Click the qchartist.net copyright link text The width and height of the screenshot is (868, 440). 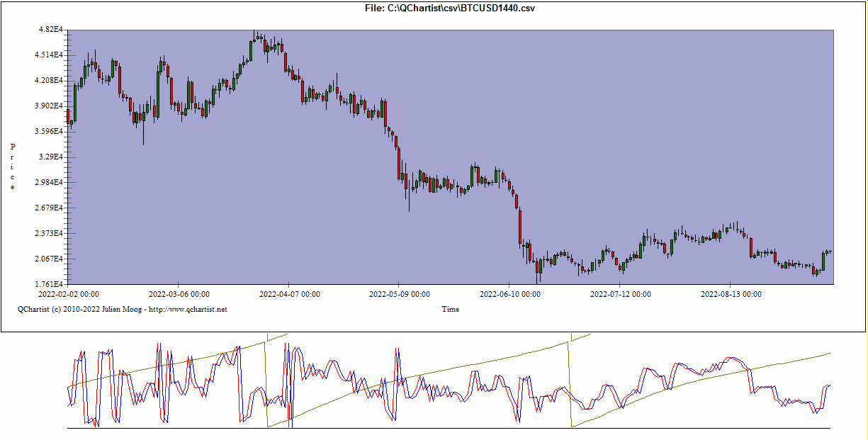(x=123, y=309)
